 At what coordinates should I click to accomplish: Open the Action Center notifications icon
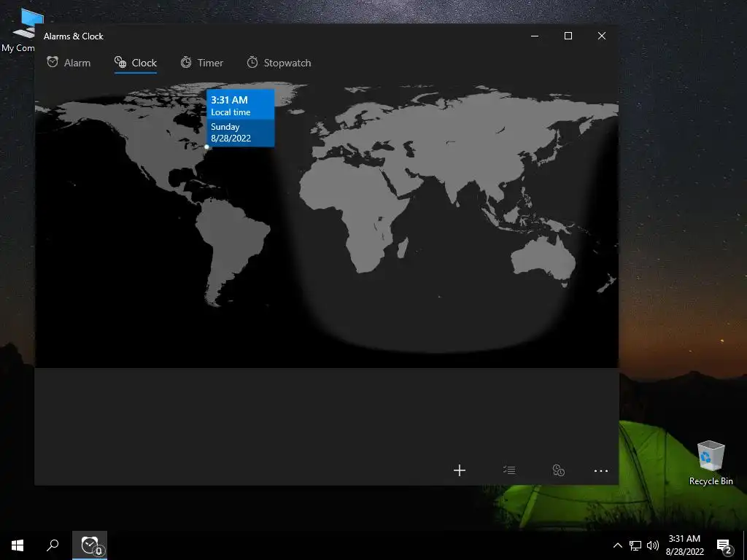click(x=724, y=545)
